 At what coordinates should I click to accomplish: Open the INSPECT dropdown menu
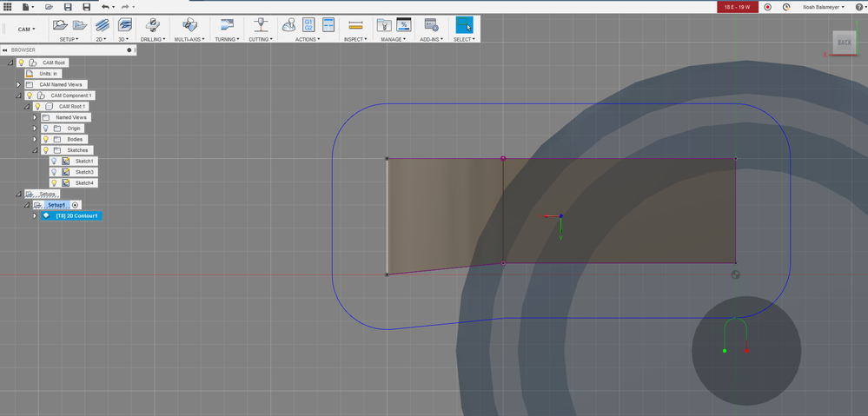click(356, 39)
